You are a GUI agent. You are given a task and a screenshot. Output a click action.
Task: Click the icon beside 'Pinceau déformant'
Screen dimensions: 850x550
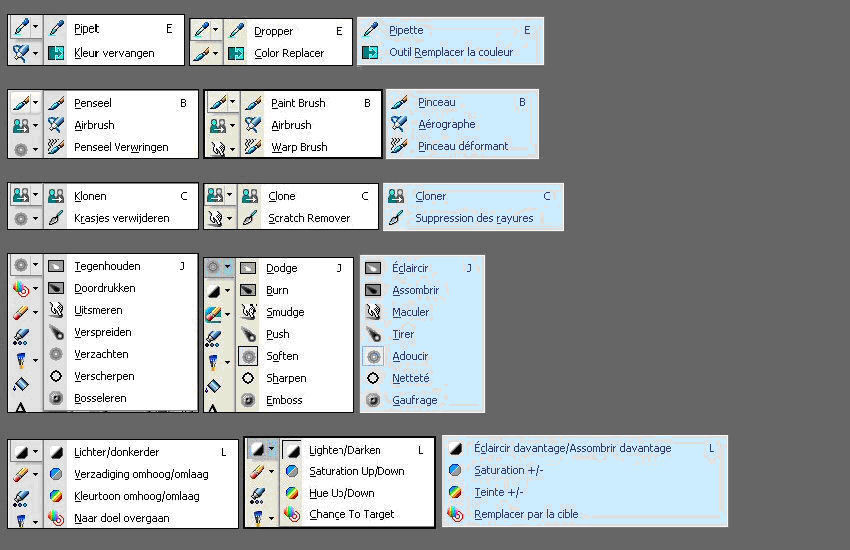tap(399, 146)
